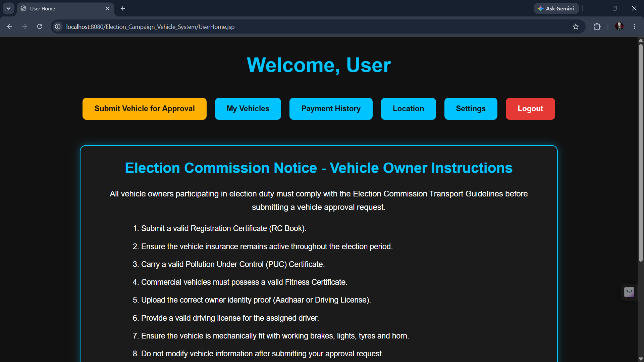Viewport: 644px width, 362px height.
Task: Open the tab search dropdown
Action: 8,8
